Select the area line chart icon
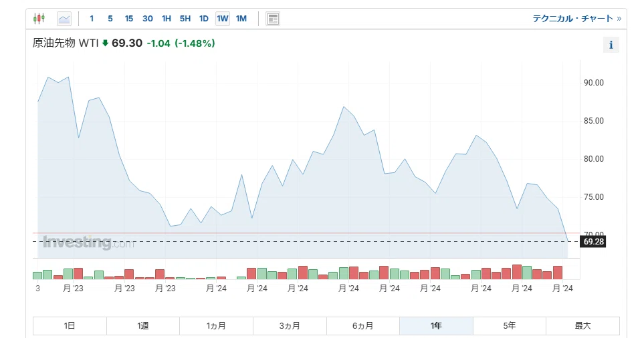 tap(64, 19)
